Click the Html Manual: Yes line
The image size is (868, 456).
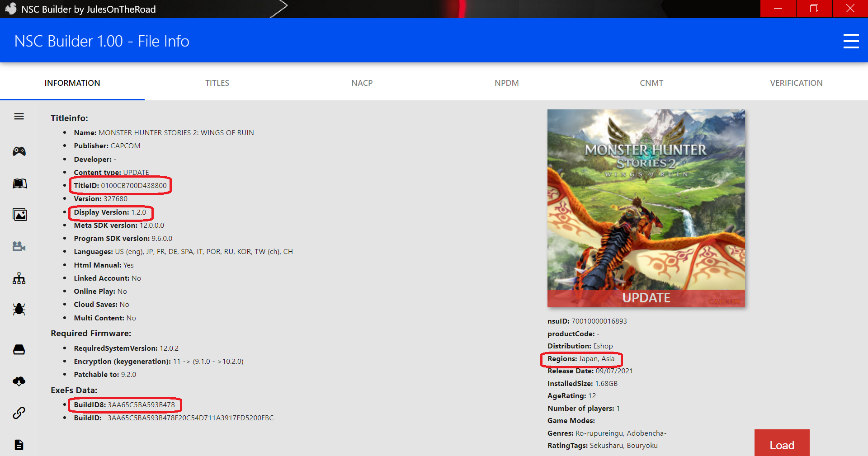(104, 265)
